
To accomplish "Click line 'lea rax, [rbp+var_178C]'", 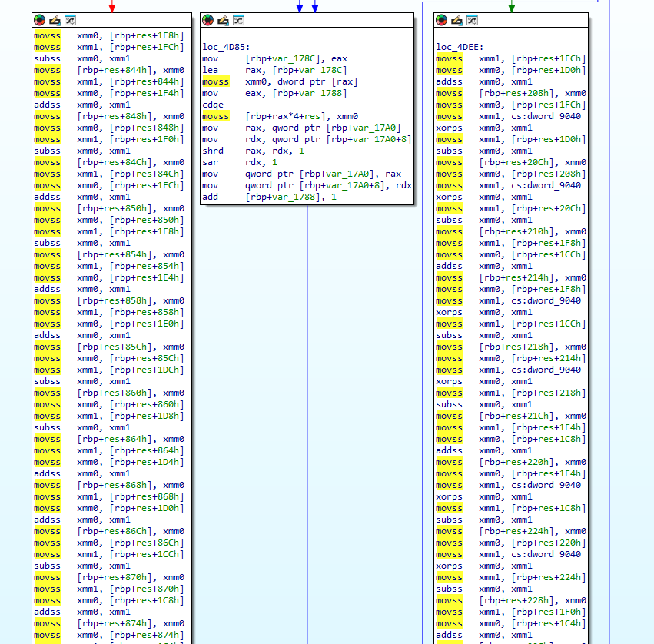I will [275, 70].
